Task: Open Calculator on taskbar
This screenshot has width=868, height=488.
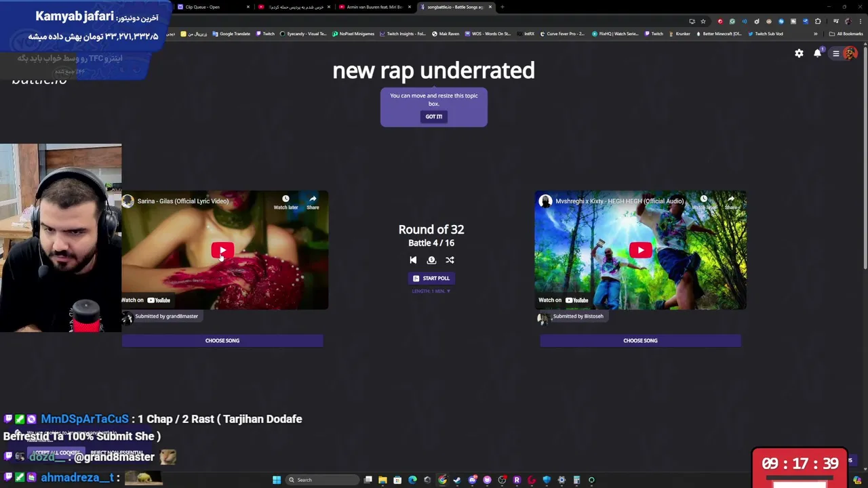Action: click(x=576, y=480)
